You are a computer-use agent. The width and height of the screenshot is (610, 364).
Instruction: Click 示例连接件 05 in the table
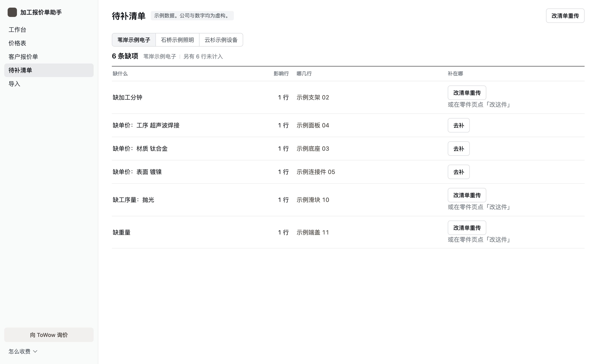point(316,172)
